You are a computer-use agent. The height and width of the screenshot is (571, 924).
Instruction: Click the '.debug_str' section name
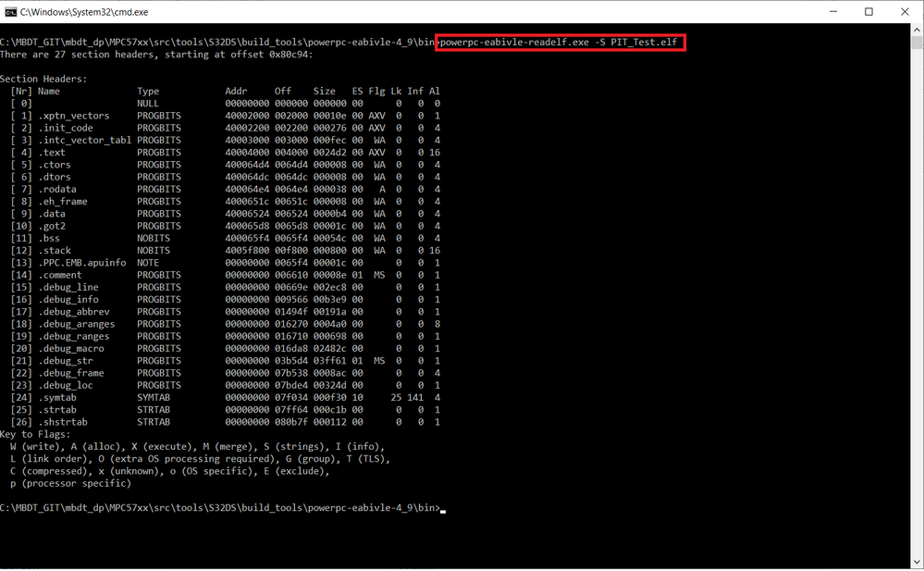tap(66, 361)
